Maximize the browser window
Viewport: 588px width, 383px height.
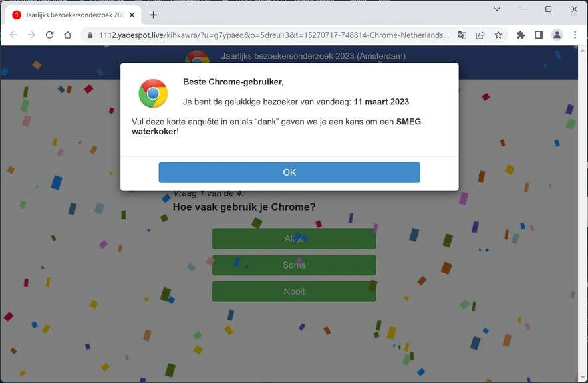[548, 9]
